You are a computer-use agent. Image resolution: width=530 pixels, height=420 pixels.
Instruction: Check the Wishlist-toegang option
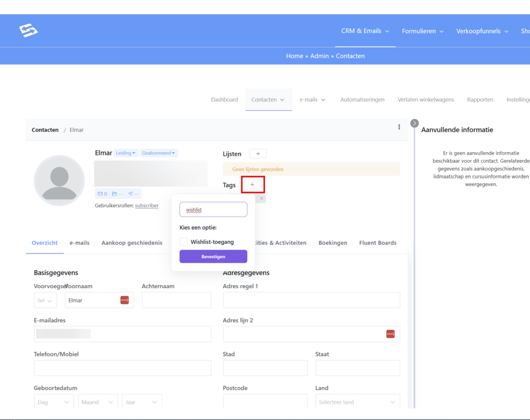pyautogui.click(x=184, y=242)
